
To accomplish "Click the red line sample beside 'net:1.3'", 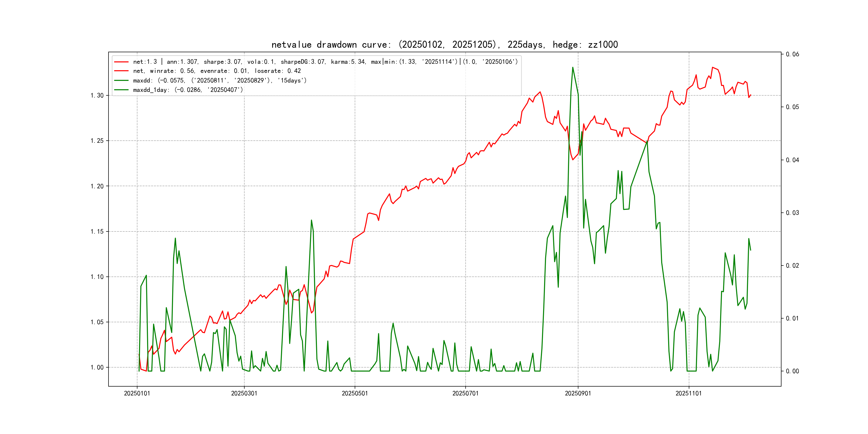I will (x=121, y=62).
